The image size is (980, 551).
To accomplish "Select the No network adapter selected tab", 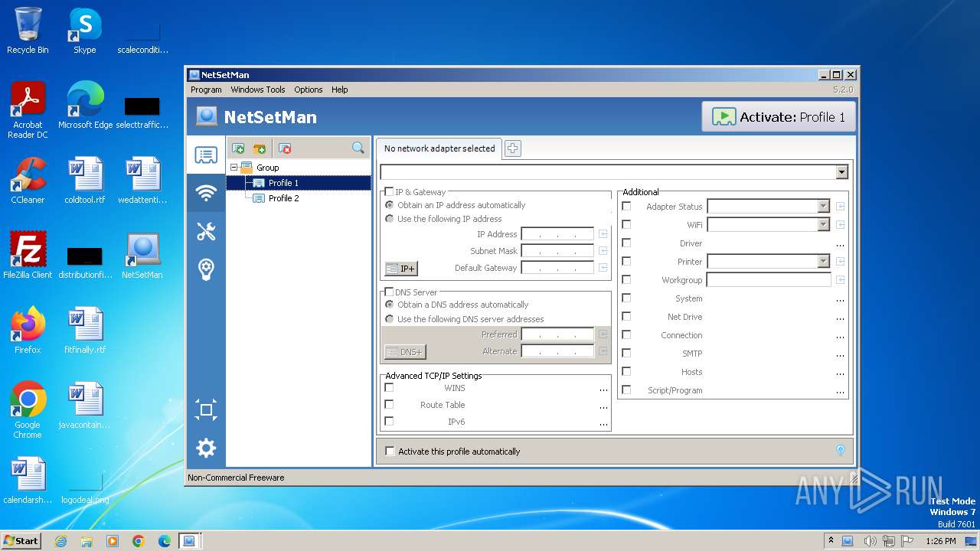I will [x=439, y=148].
